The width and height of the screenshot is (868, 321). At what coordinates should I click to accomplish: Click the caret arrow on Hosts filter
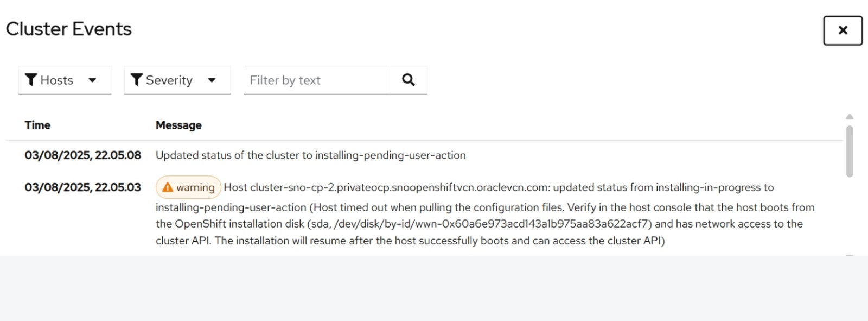92,80
